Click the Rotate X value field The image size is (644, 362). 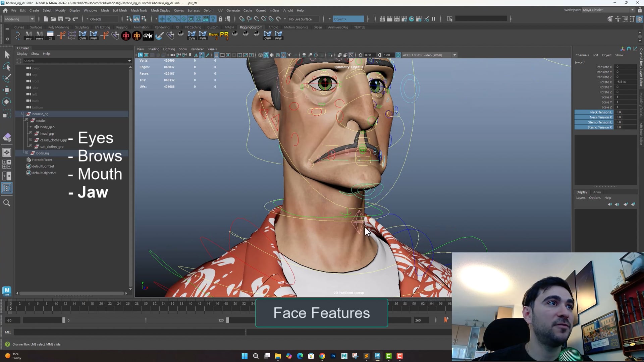pyautogui.click(x=626, y=82)
